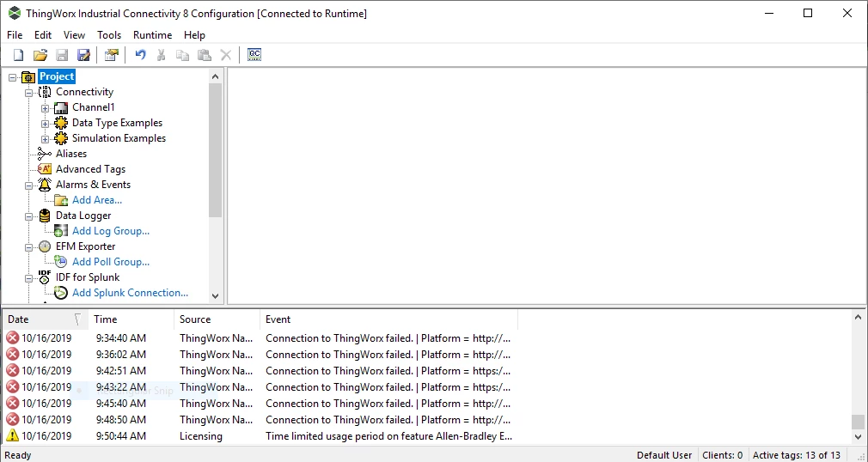The width and height of the screenshot is (868, 462).
Task: Click the Alarms & Events bell icon
Action: tap(45, 185)
